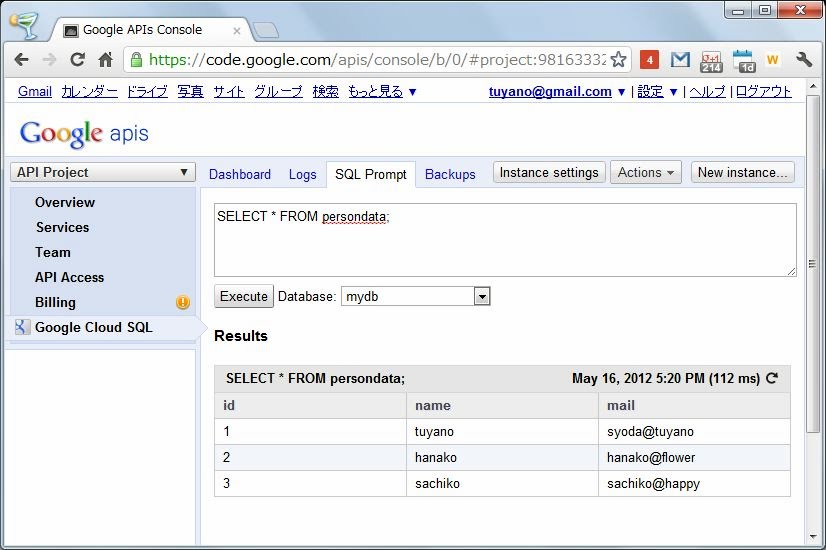Click the Billing warning alert icon
The height and width of the screenshot is (550, 826).
(x=183, y=302)
